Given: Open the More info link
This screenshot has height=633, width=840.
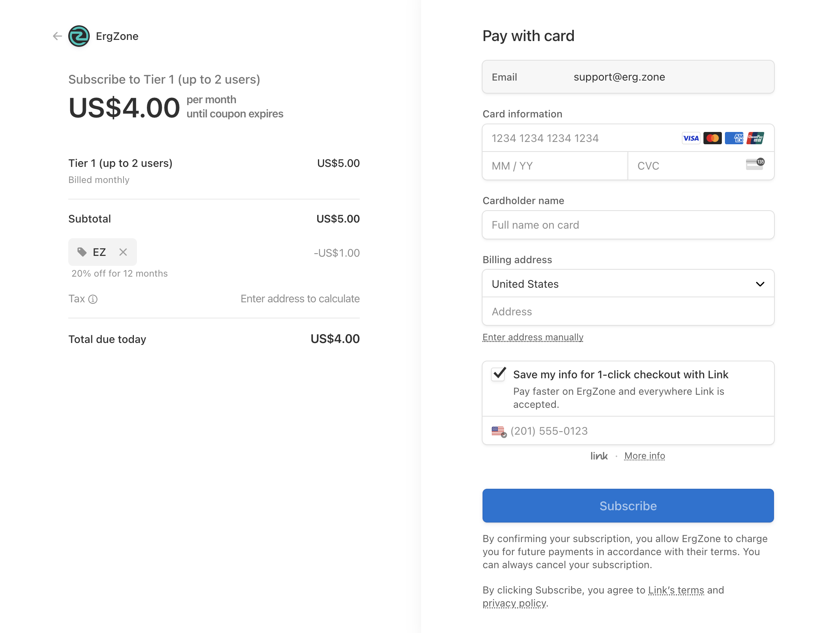Looking at the screenshot, I should [x=644, y=456].
